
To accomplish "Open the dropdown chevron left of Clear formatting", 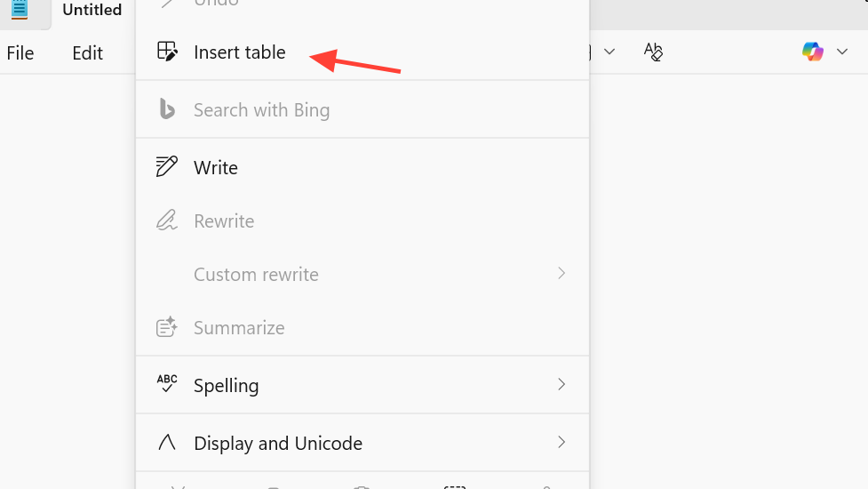I will pos(609,52).
